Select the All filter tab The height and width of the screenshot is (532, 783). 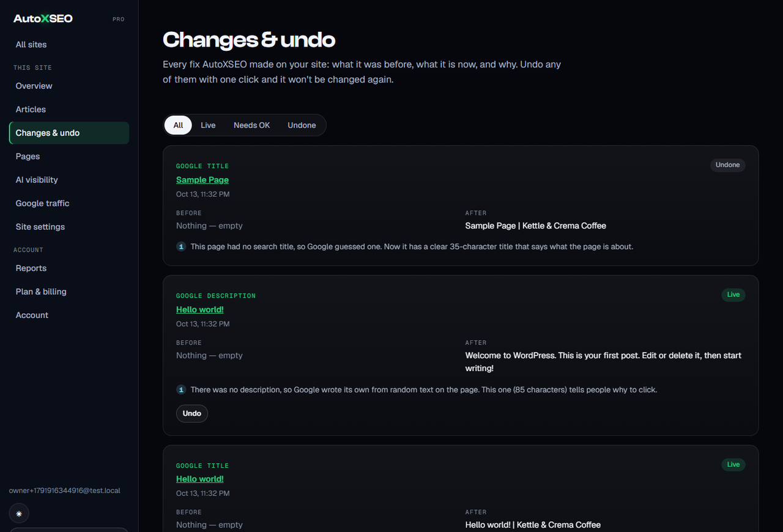(178, 125)
